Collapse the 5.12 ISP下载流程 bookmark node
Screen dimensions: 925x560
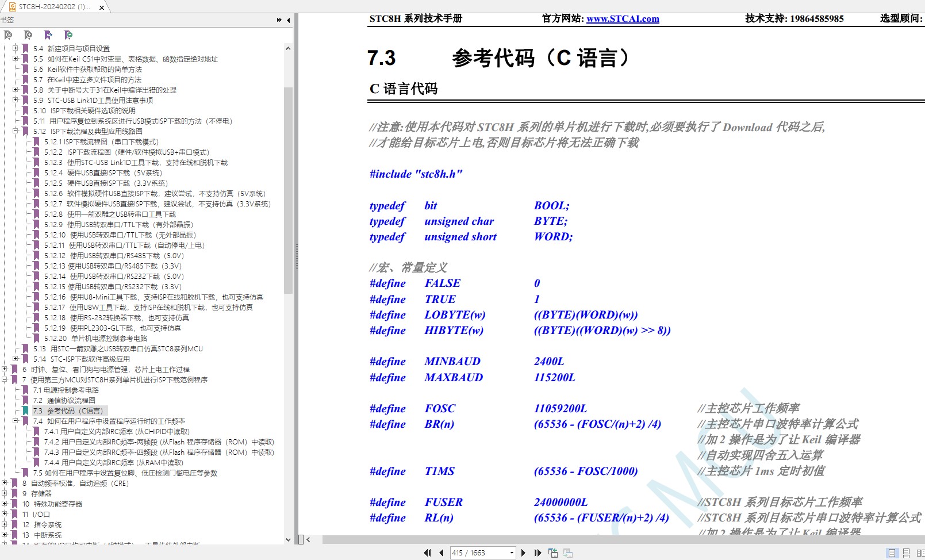tap(16, 131)
